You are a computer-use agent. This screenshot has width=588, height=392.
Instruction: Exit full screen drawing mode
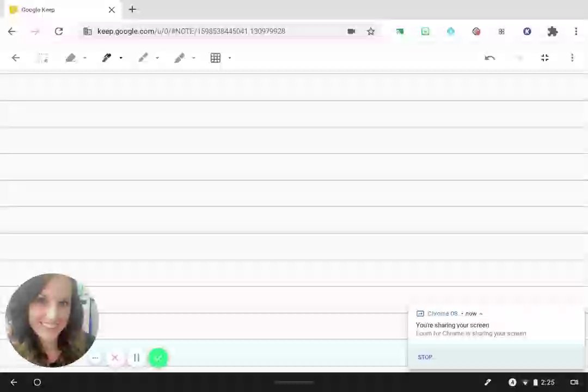point(545,58)
